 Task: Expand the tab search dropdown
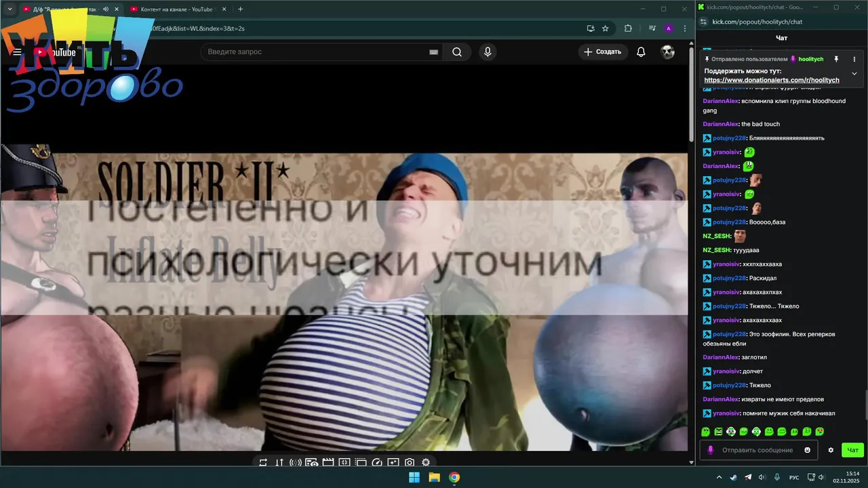pos(9,9)
